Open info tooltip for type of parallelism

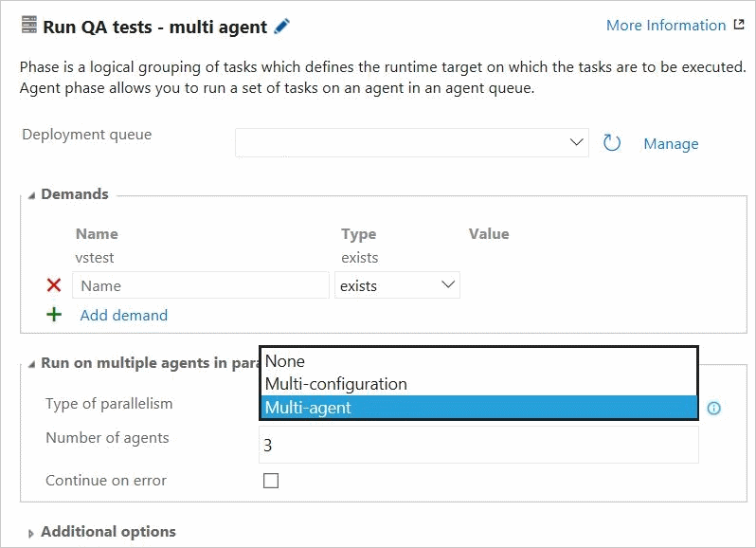(x=713, y=408)
